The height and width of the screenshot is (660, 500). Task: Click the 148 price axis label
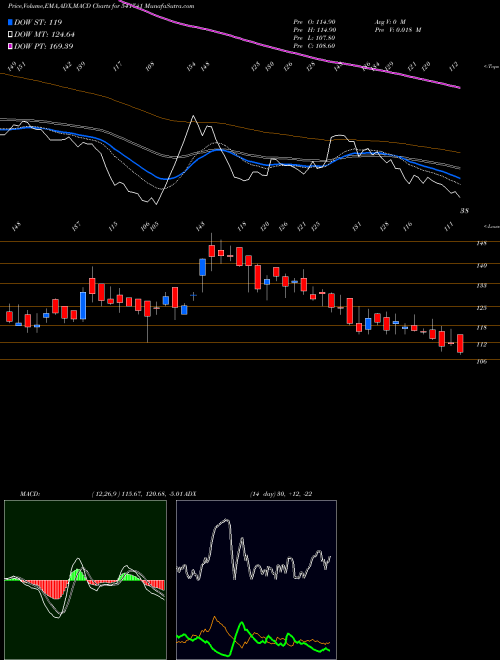482,243
